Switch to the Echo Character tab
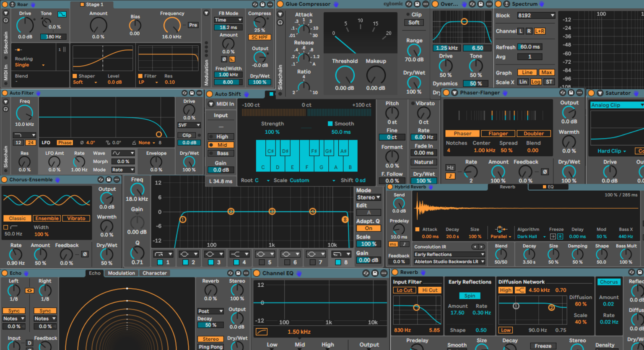644x350 pixels. point(154,273)
